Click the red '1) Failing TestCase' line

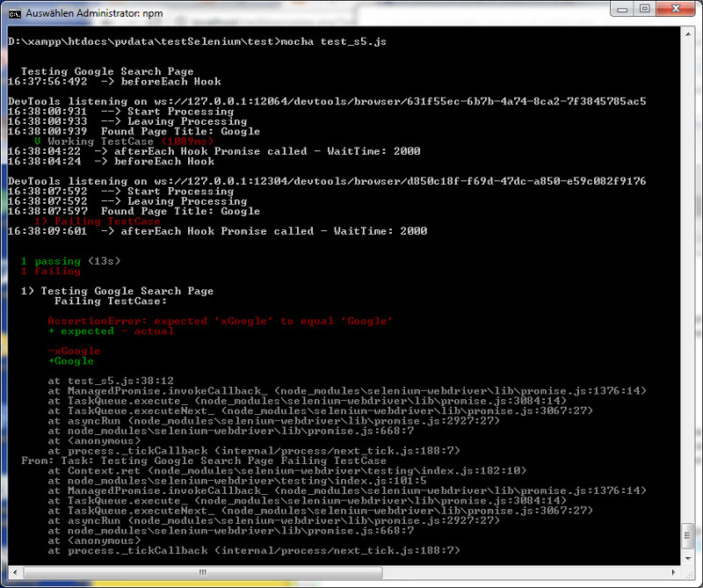click(98, 221)
